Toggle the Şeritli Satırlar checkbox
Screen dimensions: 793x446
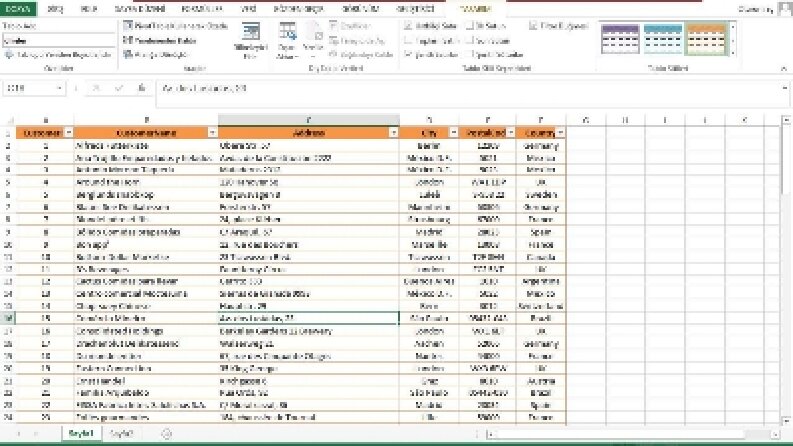408,54
